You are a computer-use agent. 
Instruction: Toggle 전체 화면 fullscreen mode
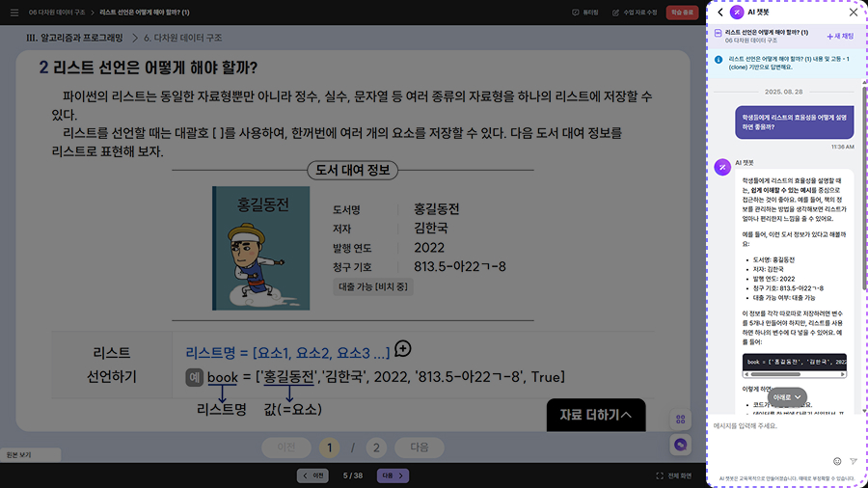pos(673,475)
